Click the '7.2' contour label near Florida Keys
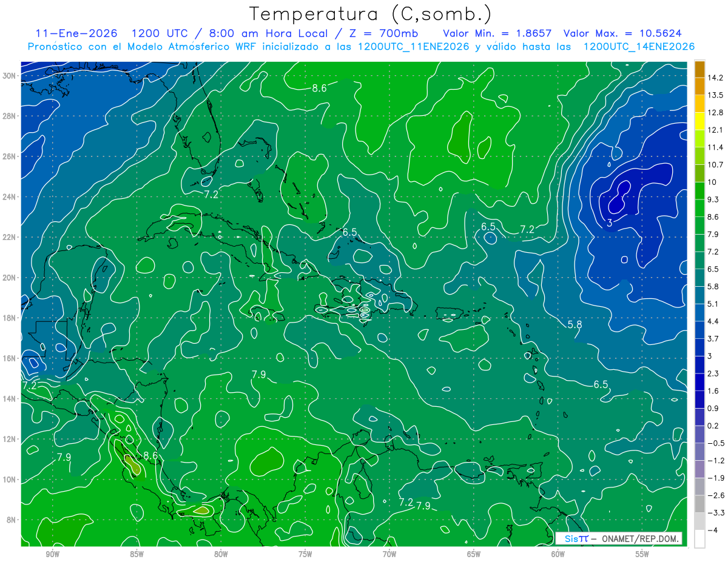Screen dimensions: 728x562 (x=211, y=195)
